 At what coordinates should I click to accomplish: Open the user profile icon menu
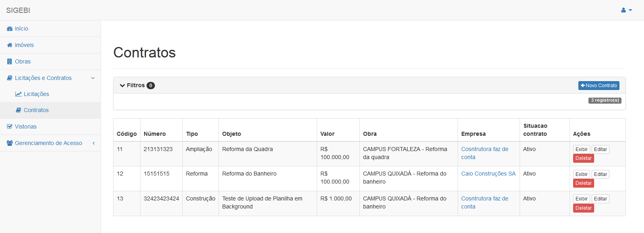tap(627, 10)
